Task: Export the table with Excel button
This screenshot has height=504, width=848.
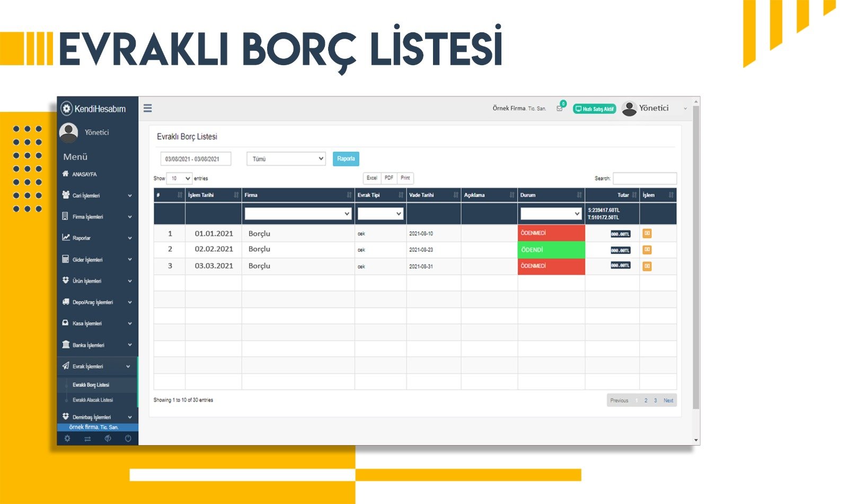Action: point(372,178)
